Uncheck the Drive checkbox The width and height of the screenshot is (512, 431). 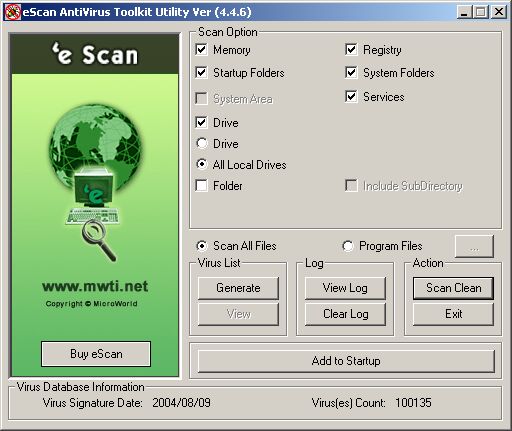point(201,123)
